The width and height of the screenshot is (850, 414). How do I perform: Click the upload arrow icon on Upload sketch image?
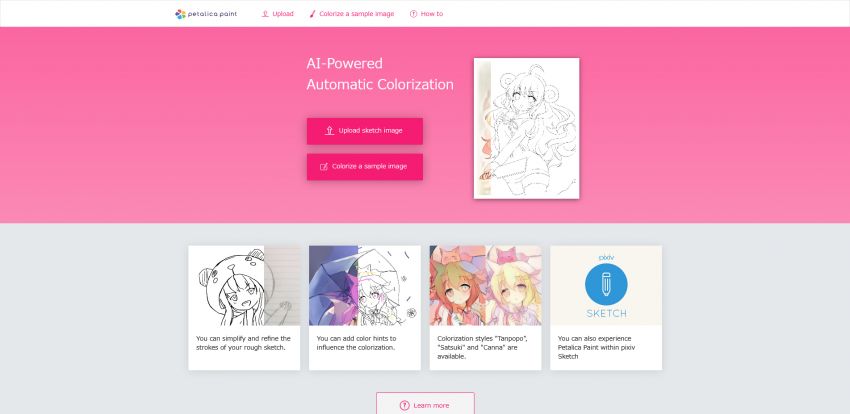coord(329,131)
